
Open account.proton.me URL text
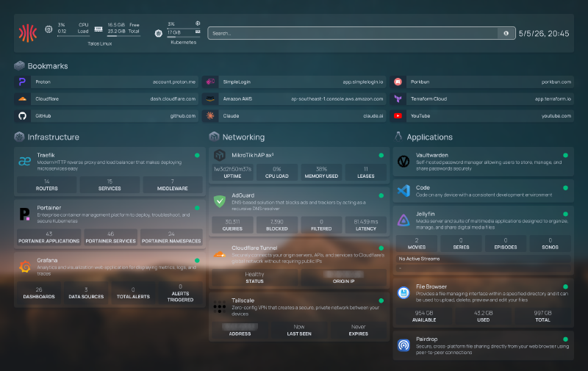(x=174, y=82)
